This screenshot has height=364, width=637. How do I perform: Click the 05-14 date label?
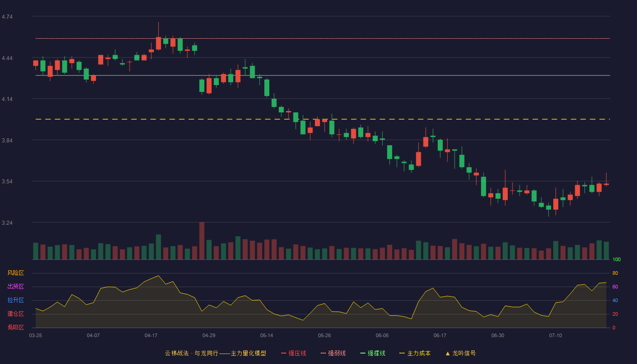pyautogui.click(x=267, y=335)
